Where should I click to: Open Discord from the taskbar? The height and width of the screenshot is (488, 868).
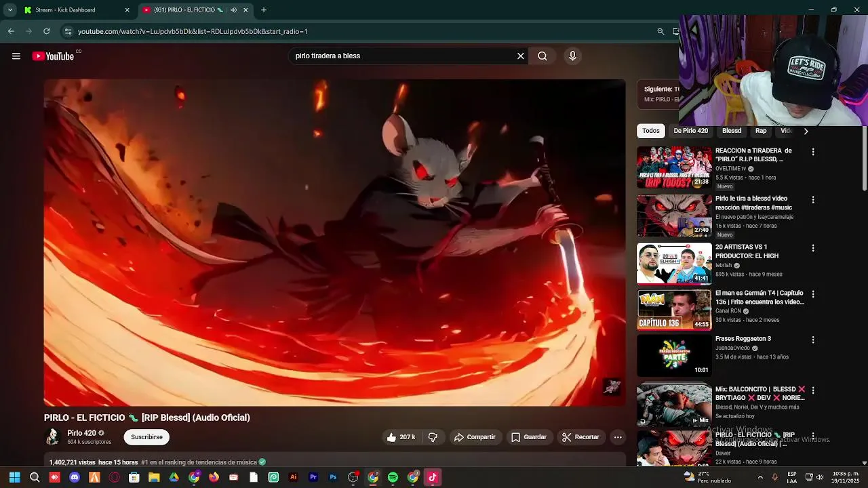(75, 477)
